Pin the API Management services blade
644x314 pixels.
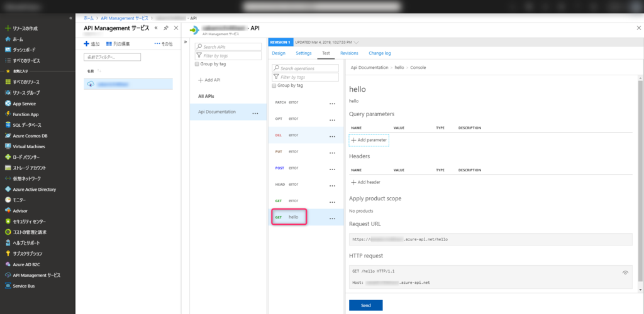[165, 28]
